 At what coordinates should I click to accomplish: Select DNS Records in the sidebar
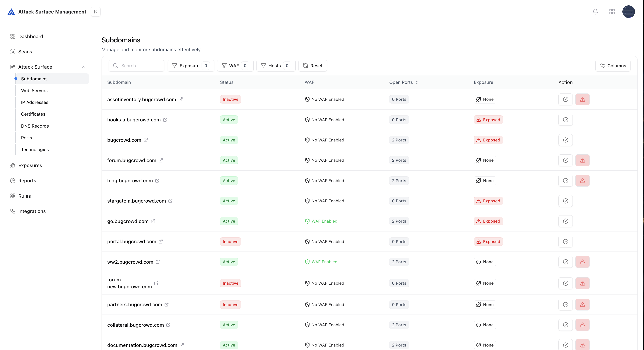(x=35, y=126)
